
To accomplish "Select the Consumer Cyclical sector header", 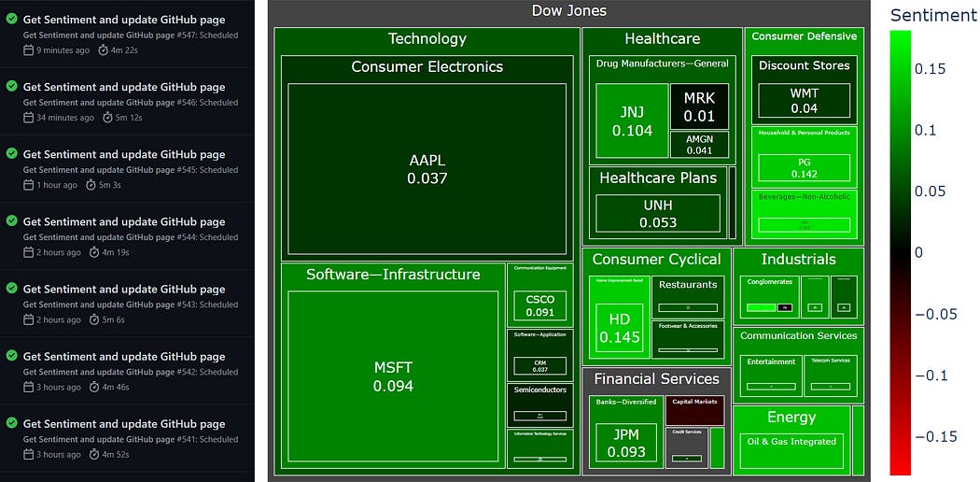I will pyautogui.click(x=656, y=260).
